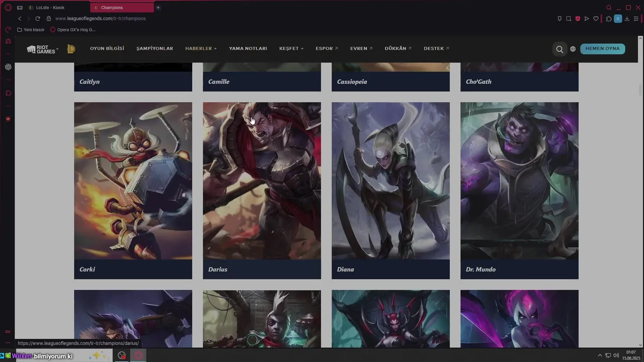Click the network icon in system tray
Viewport: 644px width, 362px height.
point(608,355)
